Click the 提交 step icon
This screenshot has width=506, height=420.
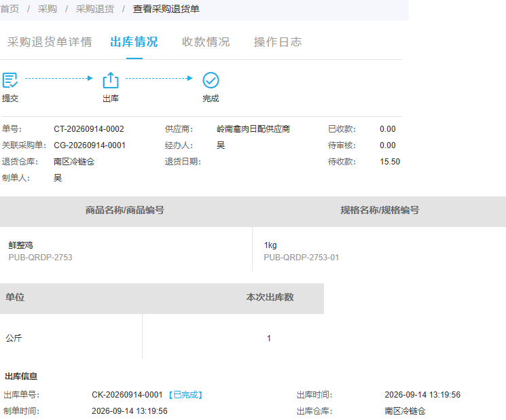coord(10,80)
